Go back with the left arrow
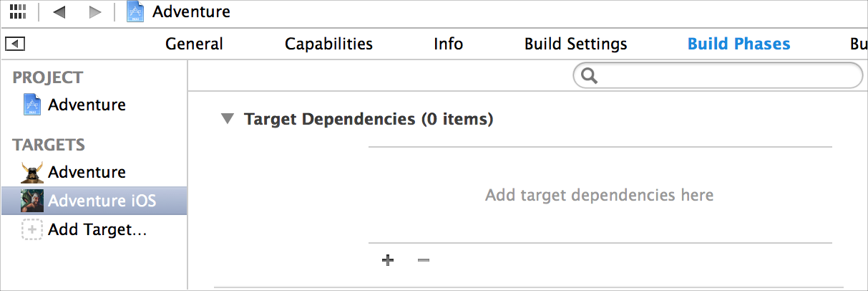Screen dimensions: 868x291 (x=59, y=12)
